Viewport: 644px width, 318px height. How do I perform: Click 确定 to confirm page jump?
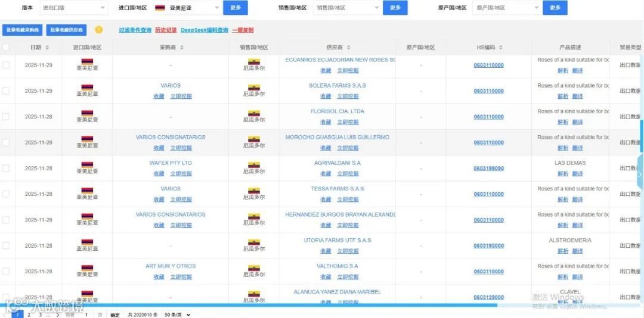pyautogui.click(x=115, y=314)
